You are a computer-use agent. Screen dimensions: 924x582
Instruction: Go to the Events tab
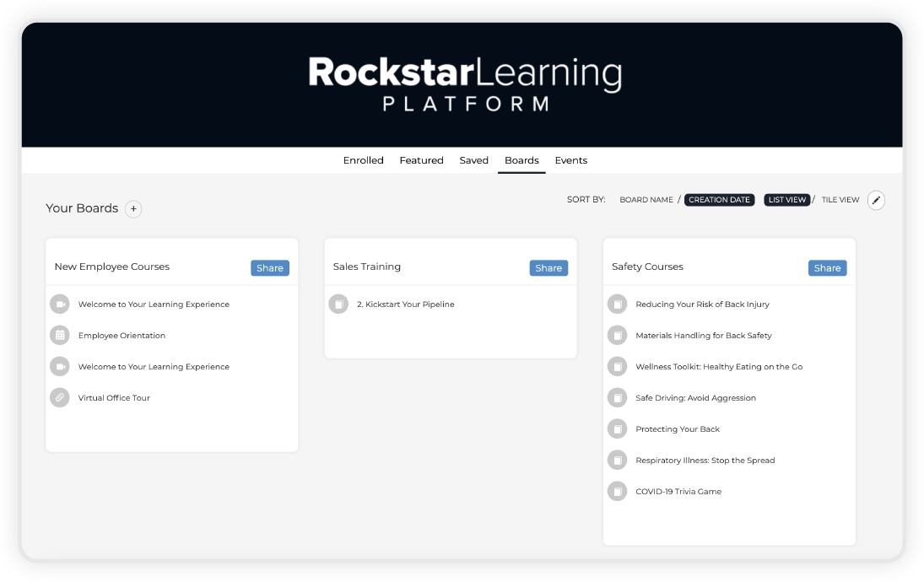point(571,160)
